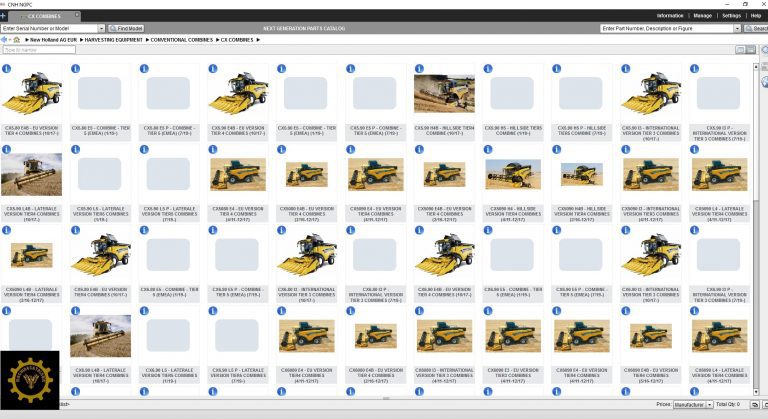Switch to list view icon
Image resolution: width=768 pixels, height=419 pixels.
click(x=750, y=50)
